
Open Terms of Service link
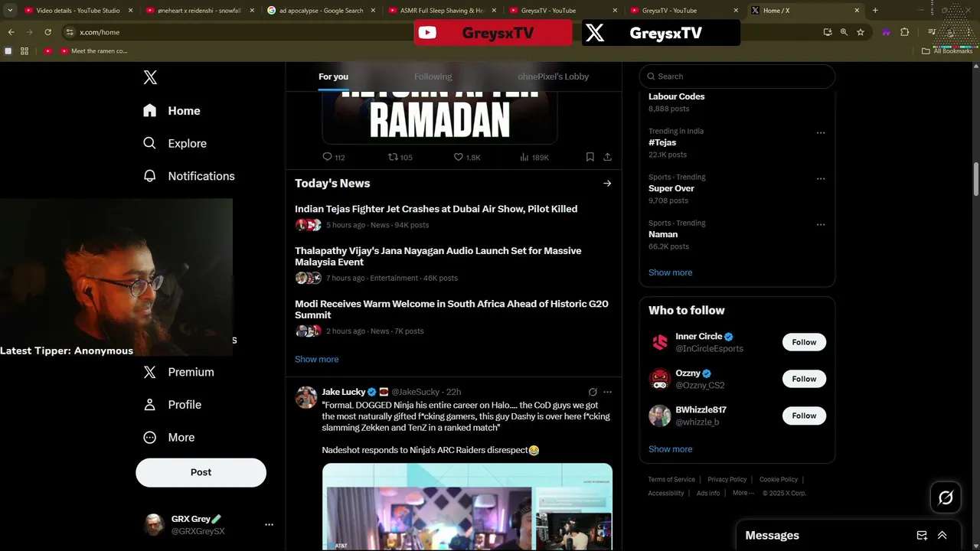671,480
